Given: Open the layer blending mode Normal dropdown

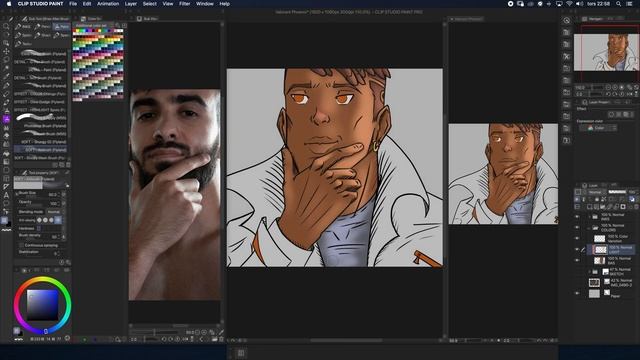Looking at the screenshot, I should point(597,192).
